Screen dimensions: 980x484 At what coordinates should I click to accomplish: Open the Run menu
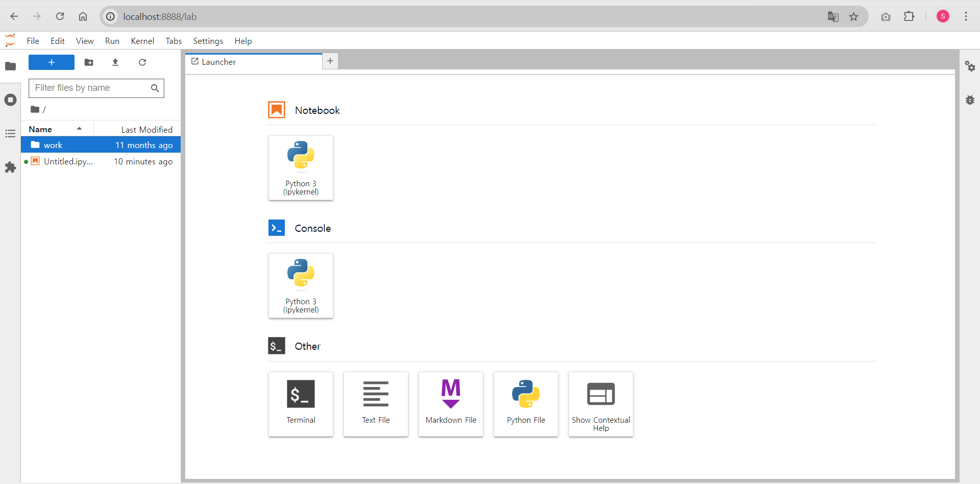point(112,41)
